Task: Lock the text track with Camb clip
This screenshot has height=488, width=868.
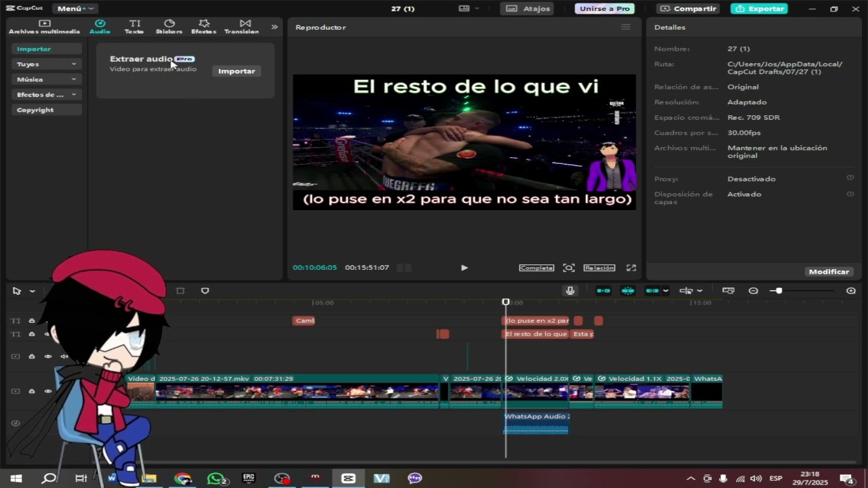Action: tap(32, 321)
